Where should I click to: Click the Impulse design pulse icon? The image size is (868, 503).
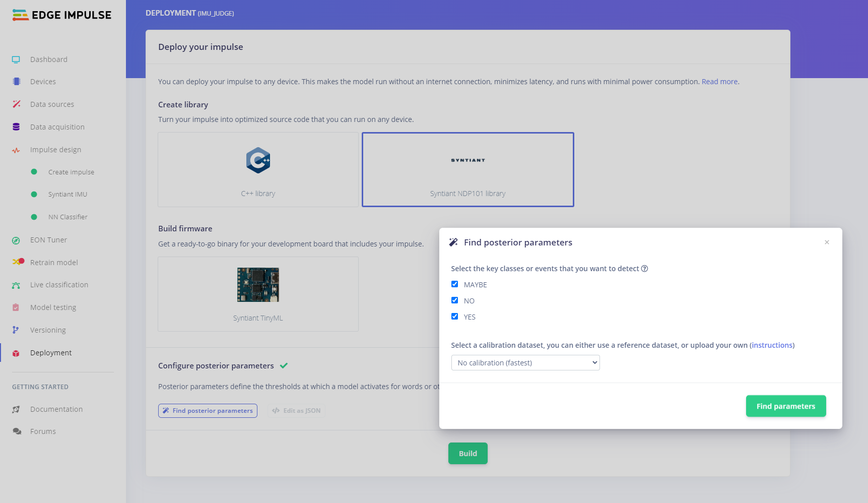click(16, 150)
